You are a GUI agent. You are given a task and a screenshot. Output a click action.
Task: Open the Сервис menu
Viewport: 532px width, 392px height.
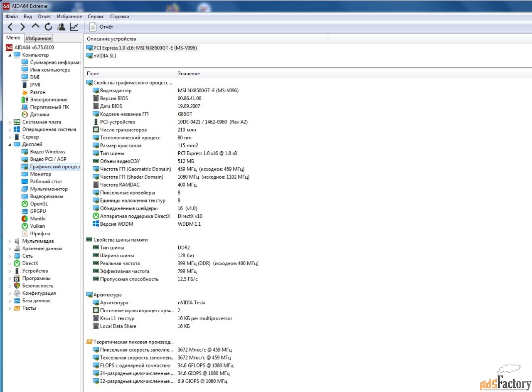pos(96,17)
